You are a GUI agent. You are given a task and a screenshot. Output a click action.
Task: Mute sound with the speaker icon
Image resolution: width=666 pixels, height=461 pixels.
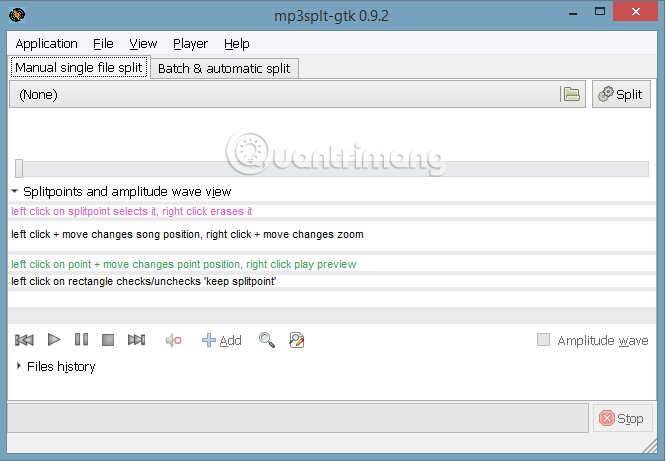point(174,340)
